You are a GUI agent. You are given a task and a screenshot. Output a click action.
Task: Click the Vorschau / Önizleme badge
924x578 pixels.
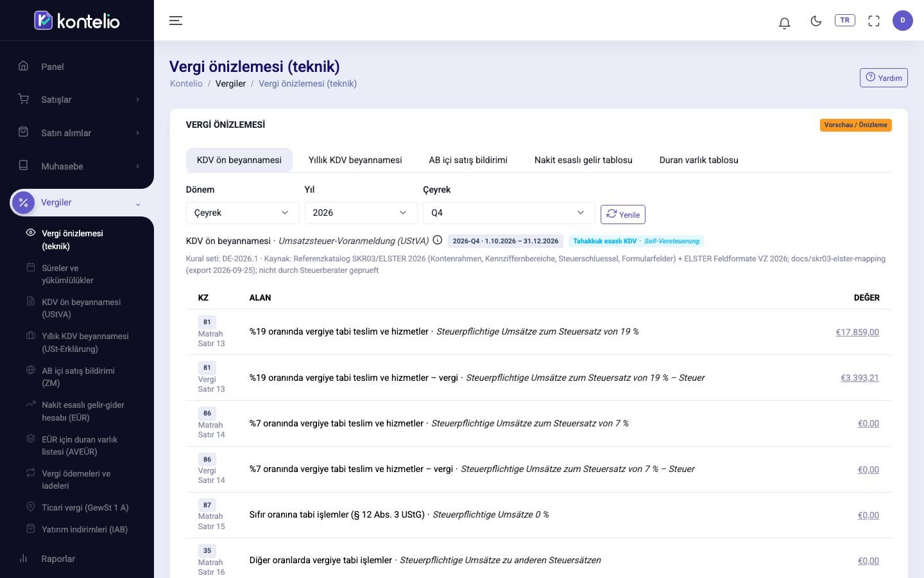(856, 125)
